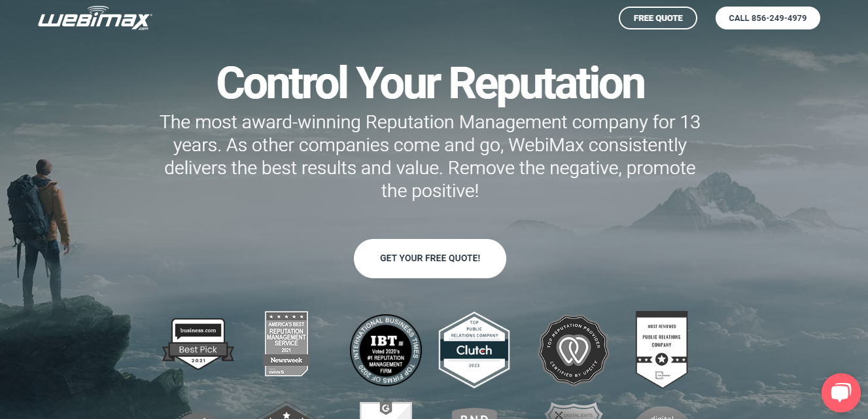Open the Clutch Top Public Relations Company badge

pos(474,350)
